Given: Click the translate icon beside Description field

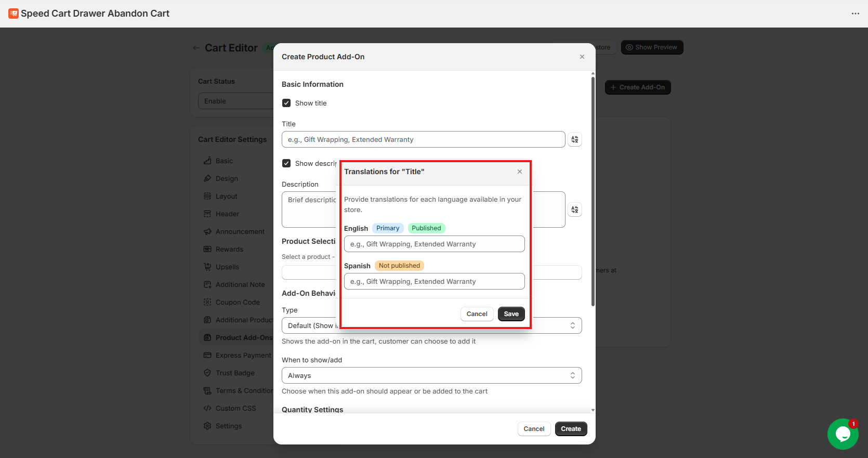Looking at the screenshot, I should (574, 210).
